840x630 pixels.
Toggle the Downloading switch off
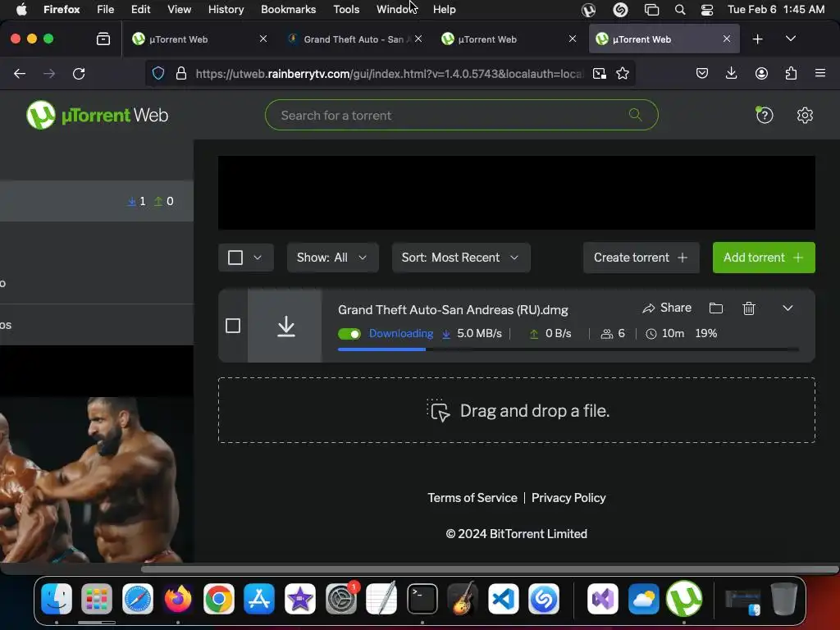click(x=349, y=334)
